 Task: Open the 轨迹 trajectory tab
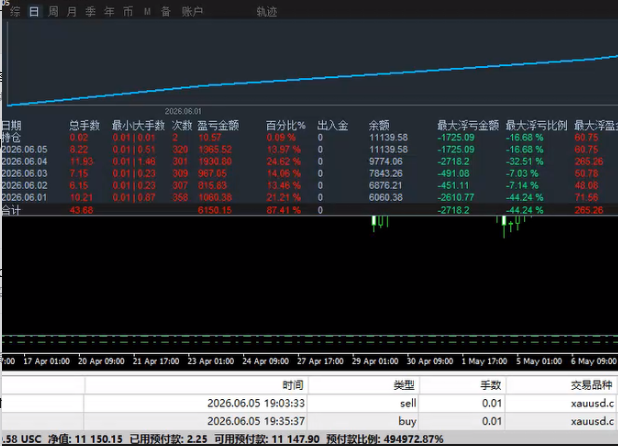click(x=267, y=11)
